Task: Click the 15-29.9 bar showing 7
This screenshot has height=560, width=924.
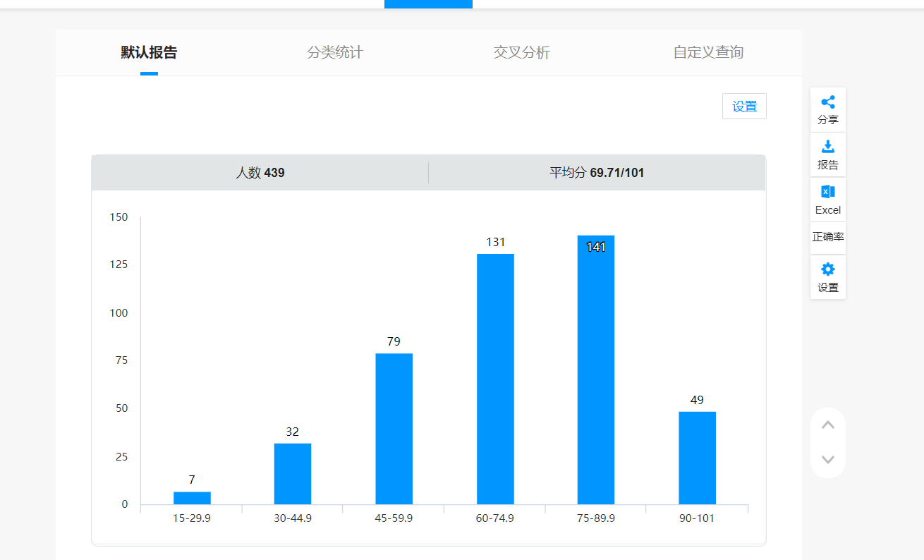Action: (192, 498)
